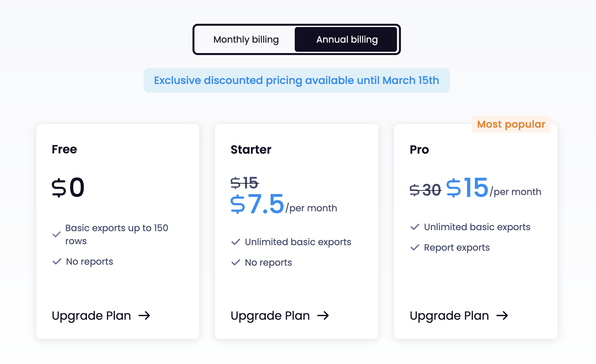596x364 pixels.
Task: Click the Pro plan title
Action: click(x=419, y=150)
